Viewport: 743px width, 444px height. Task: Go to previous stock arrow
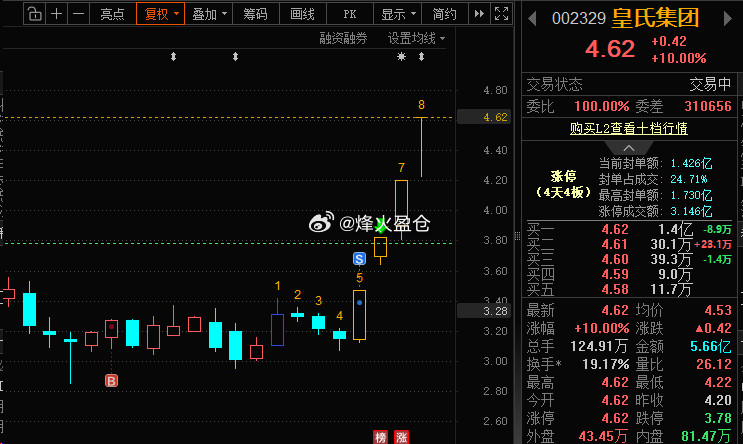pyautogui.click(x=532, y=18)
